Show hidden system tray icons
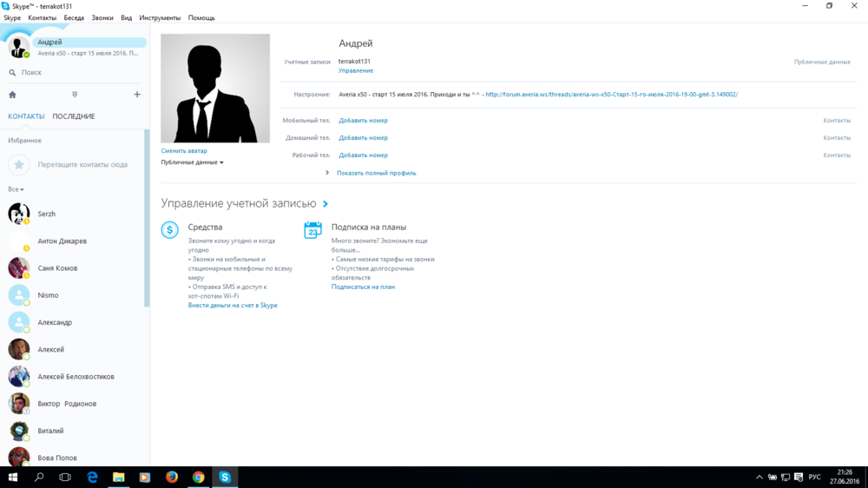The height and width of the screenshot is (488, 868). click(759, 477)
